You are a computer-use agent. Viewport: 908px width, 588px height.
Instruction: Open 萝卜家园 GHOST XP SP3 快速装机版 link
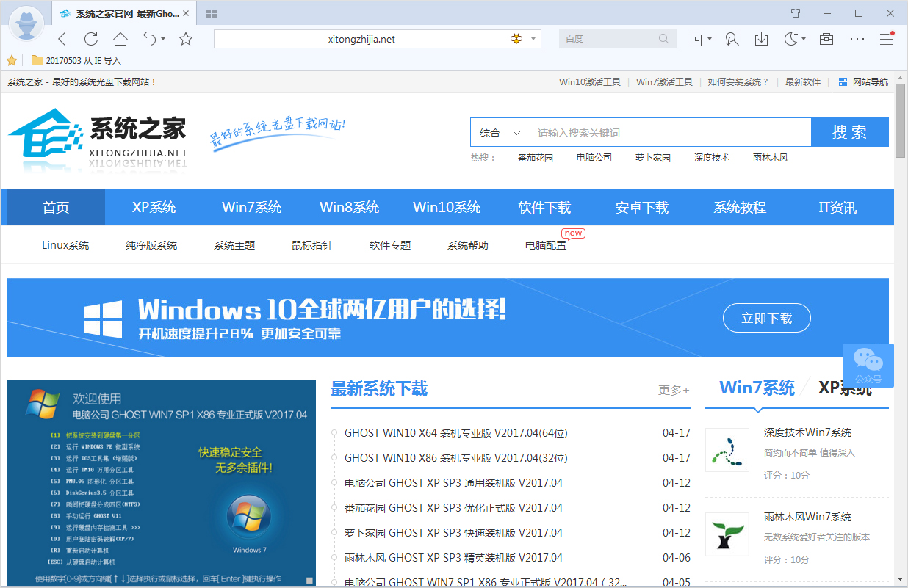453,533
